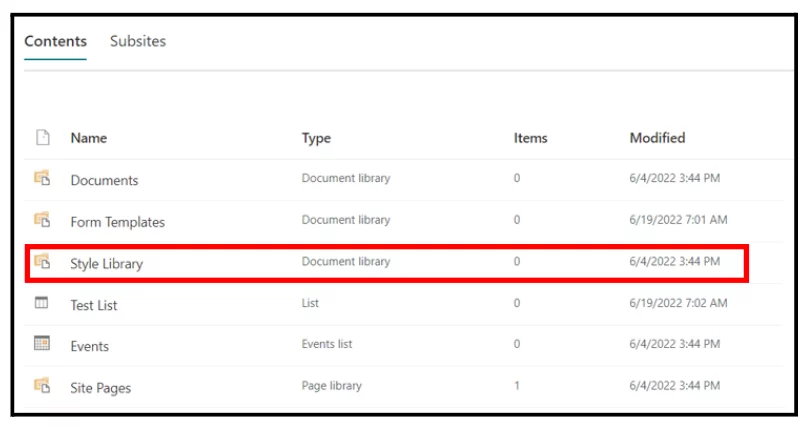Viewport: 808px width, 426px height.
Task: Select the Contents tab
Action: coord(55,41)
